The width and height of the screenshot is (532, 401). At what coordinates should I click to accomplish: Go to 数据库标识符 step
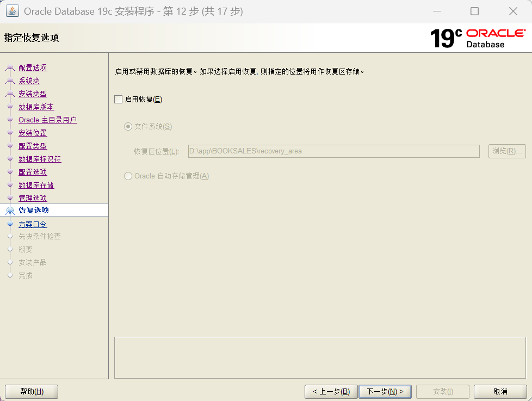click(x=40, y=159)
